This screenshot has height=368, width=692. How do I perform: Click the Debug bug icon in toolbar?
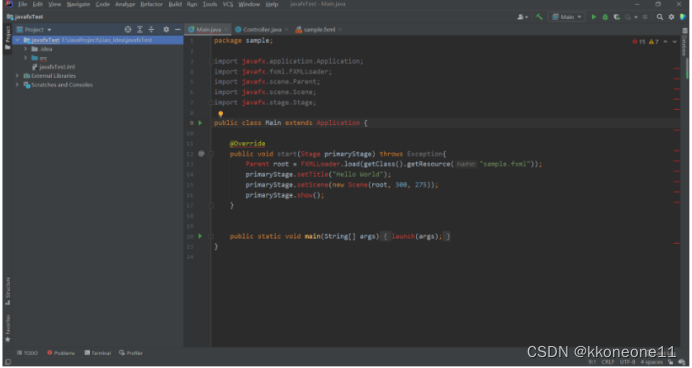[605, 17]
